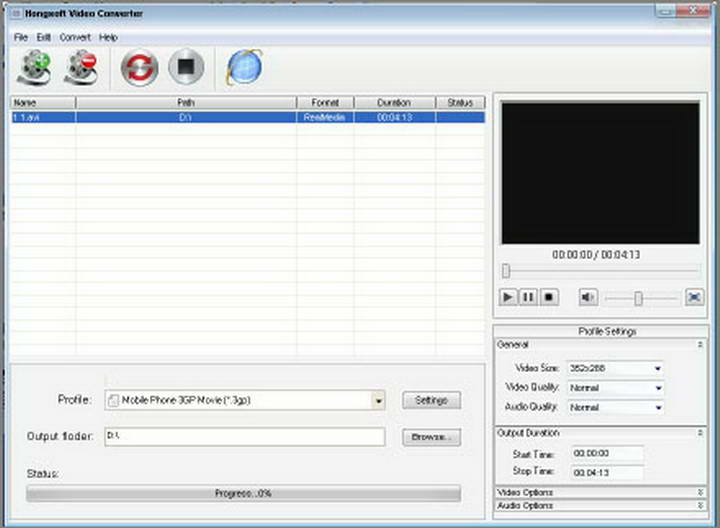The height and width of the screenshot is (528, 720).
Task: Open the Video Size dropdown
Action: click(657, 368)
